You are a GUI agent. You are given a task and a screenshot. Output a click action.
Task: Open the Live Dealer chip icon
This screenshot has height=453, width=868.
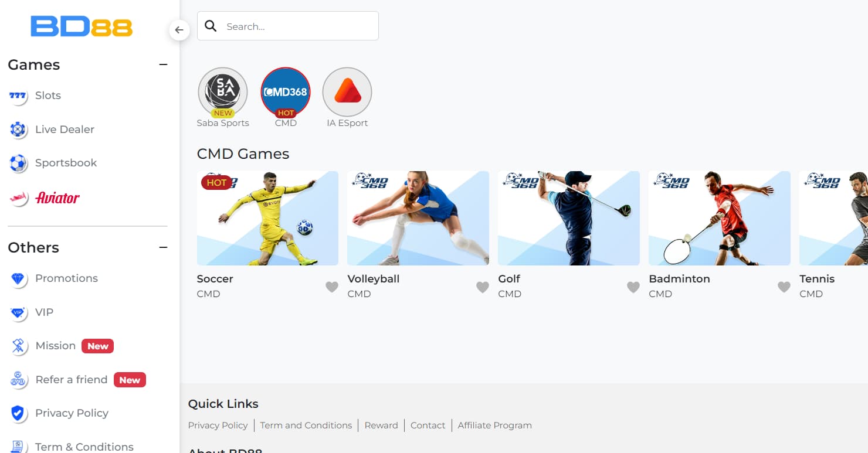click(x=18, y=130)
